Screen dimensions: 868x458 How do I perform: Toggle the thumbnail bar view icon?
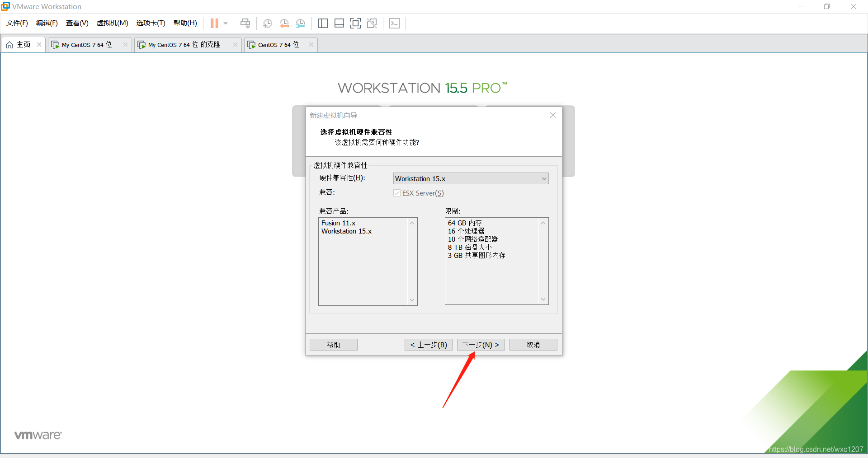click(x=339, y=23)
